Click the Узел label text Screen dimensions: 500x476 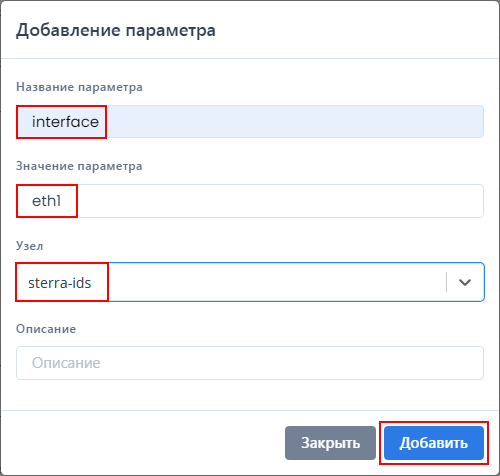coord(29,246)
